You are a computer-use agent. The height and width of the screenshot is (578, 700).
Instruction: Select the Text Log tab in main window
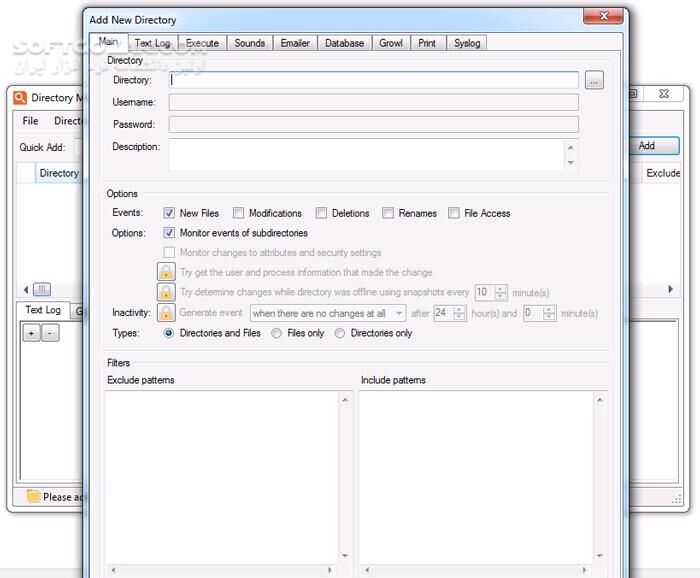[43, 310]
